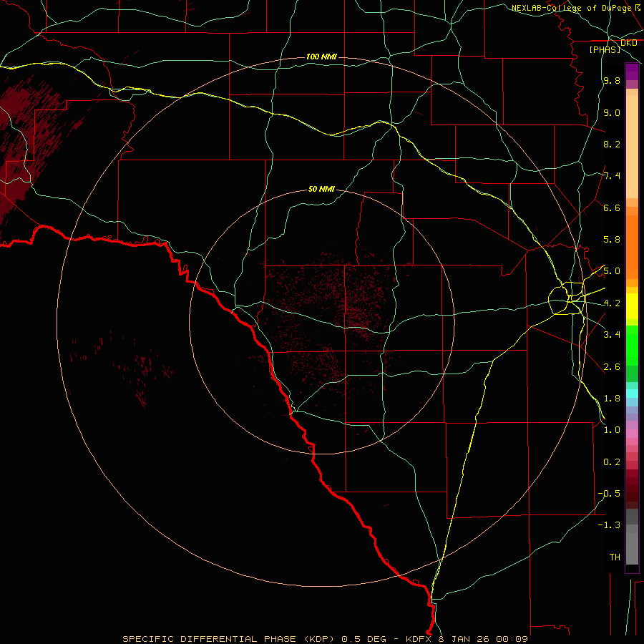Image resolution: width=644 pixels, height=644 pixels.
Task: Click the 6.6 value on the color scale
Action: [612, 208]
